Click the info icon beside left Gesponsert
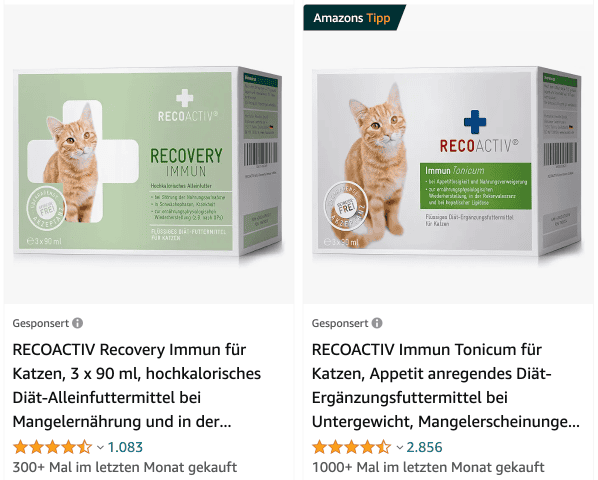 click(77, 323)
